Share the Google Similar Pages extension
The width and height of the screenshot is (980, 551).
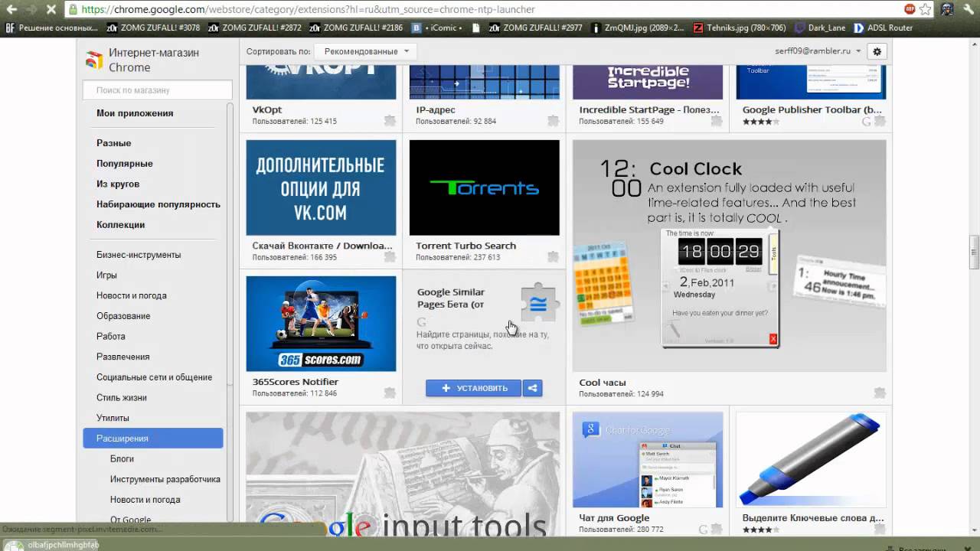coord(532,388)
